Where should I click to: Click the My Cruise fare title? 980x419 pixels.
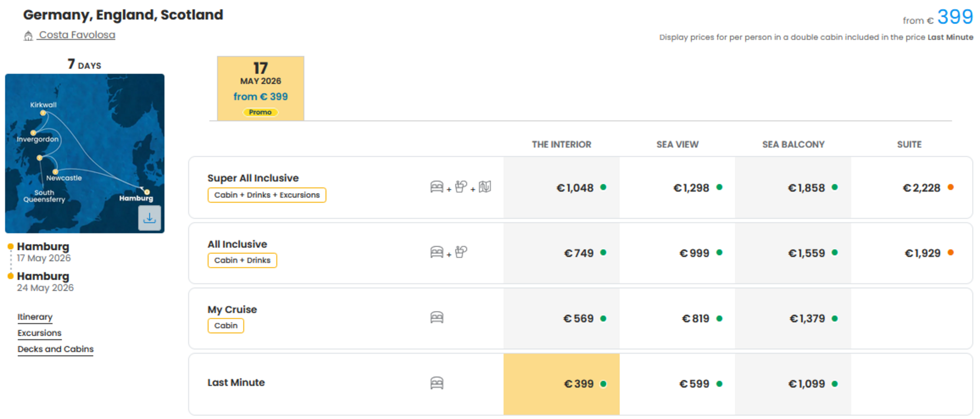232,310
